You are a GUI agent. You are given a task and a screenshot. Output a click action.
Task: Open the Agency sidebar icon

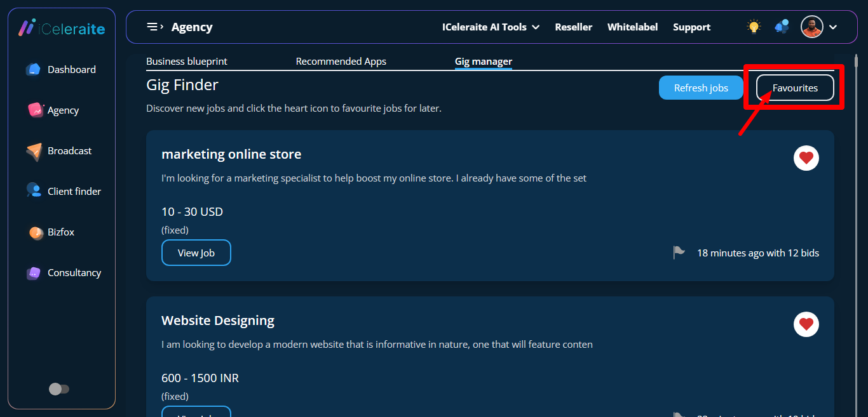pyautogui.click(x=35, y=110)
